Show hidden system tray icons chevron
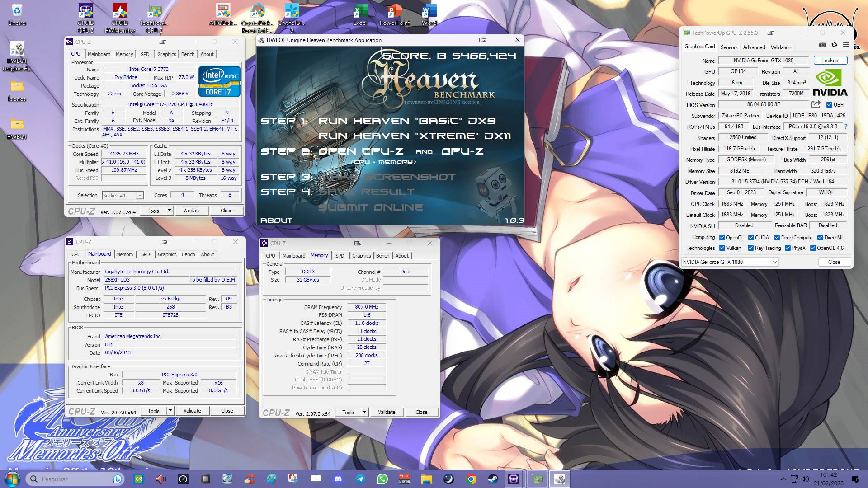868x488 pixels. (783, 479)
